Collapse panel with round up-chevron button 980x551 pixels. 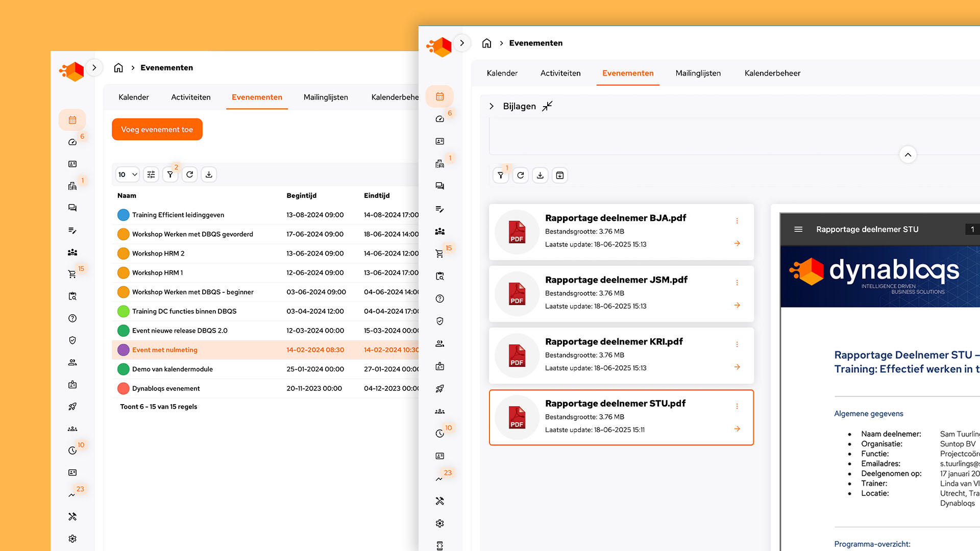(x=908, y=155)
